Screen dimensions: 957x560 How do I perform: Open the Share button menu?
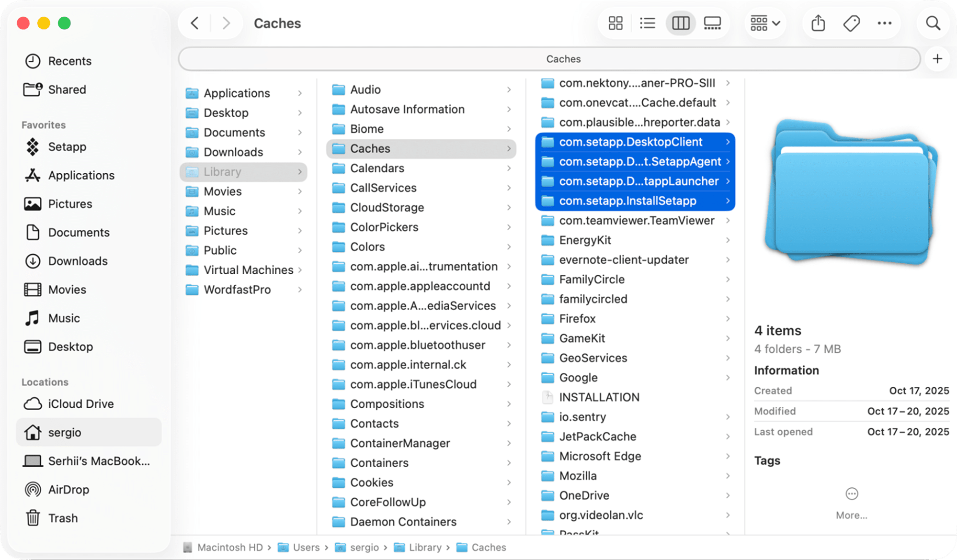tap(818, 23)
